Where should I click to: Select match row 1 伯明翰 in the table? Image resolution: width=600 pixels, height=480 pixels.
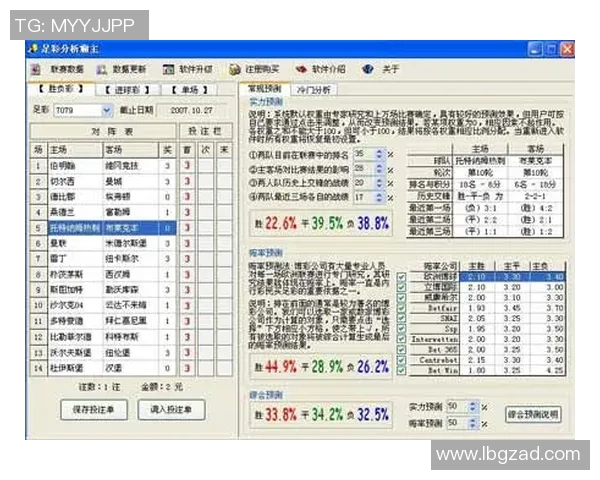coord(60,165)
